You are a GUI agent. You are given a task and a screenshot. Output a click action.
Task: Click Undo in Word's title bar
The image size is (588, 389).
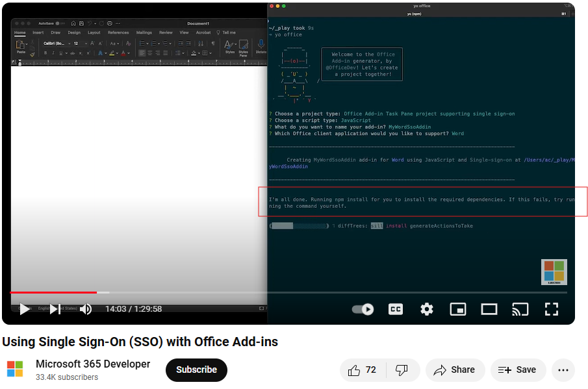pos(90,23)
